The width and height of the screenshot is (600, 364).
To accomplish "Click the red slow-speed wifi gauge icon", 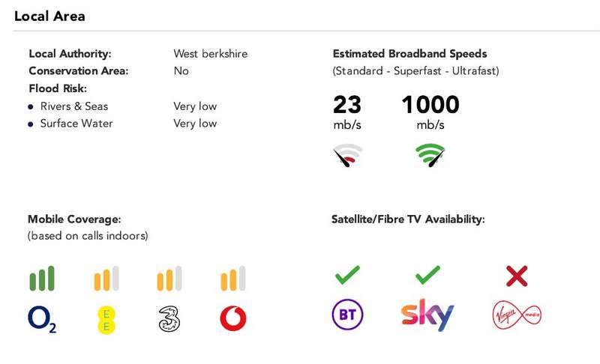I will (347, 156).
